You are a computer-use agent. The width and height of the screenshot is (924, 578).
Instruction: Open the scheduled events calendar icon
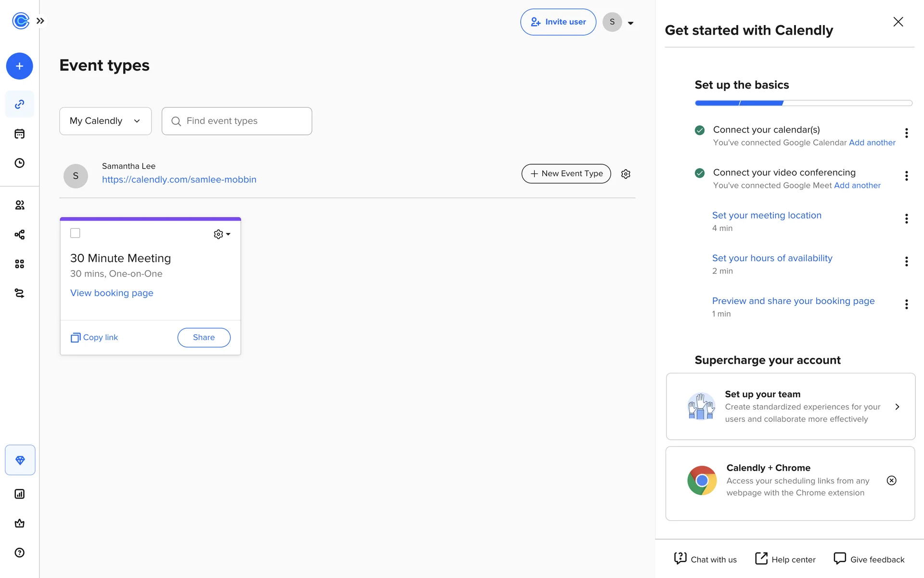coord(19,134)
